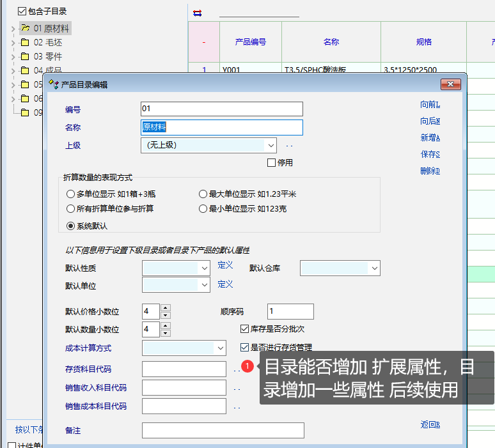Click the browse dots button next to 上级

click(289, 146)
